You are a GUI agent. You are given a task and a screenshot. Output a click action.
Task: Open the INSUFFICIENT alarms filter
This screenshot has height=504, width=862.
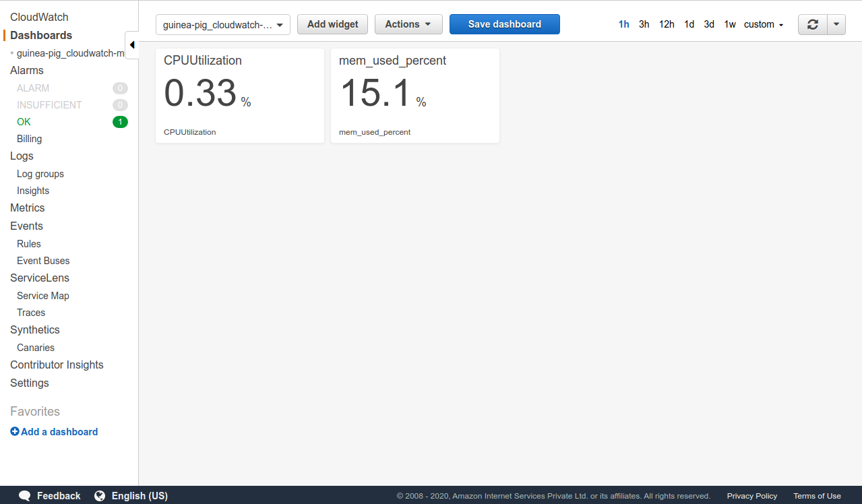point(49,105)
